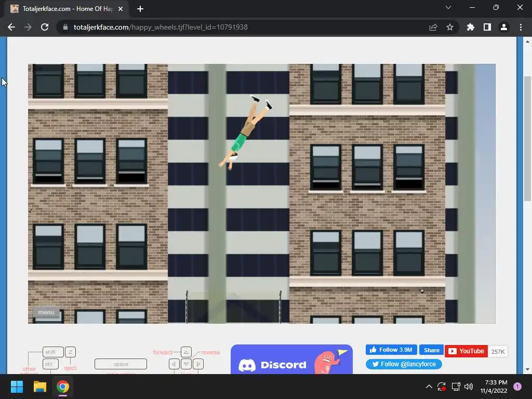Click the up arrow key hint
The width and height of the screenshot is (532, 399).
pyautogui.click(x=187, y=352)
